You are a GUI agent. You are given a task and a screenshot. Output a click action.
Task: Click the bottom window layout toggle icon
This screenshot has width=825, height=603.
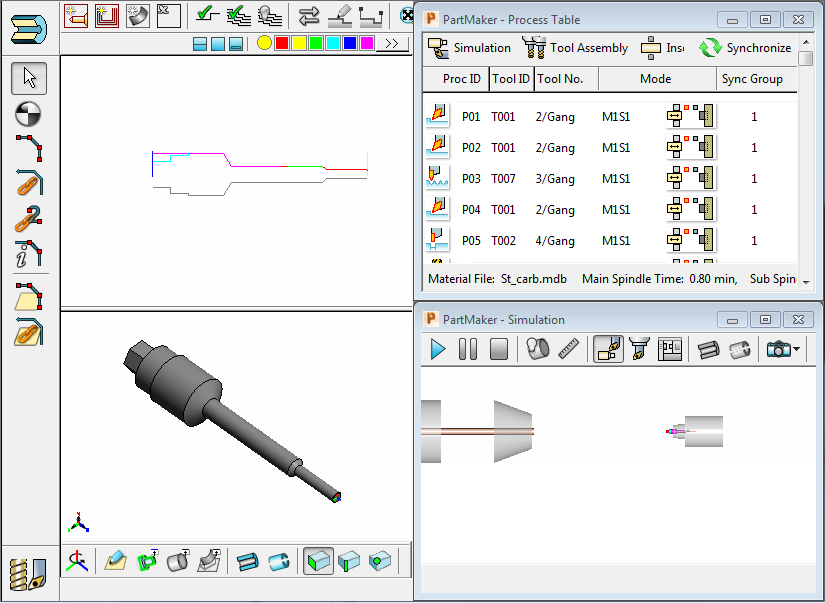tap(236, 44)
